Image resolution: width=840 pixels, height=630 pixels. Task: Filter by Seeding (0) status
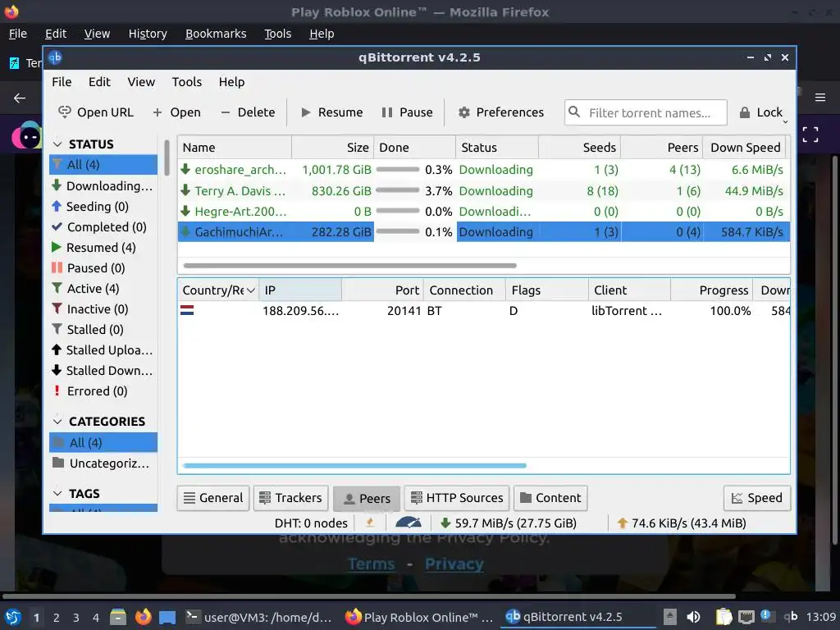[103, 206]
